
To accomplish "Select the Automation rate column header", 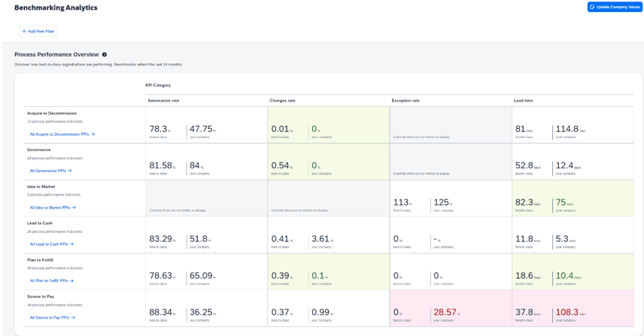I will (163, 100).
